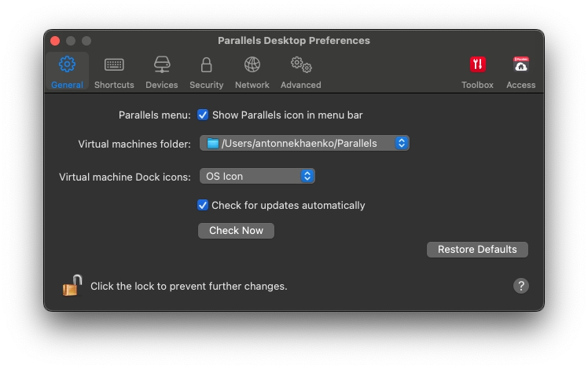Launch the Parallels Toolbox icon
Screen dimensions: 588x369
[477, 65]
